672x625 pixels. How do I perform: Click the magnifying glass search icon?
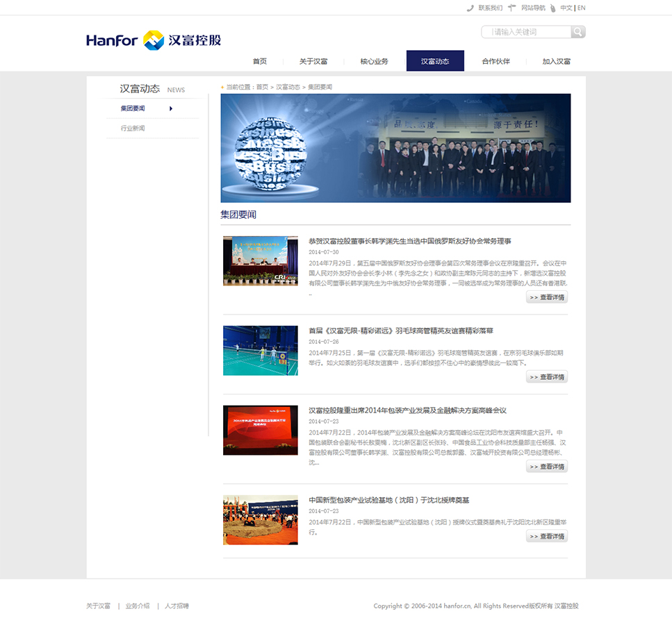(577, 31)
